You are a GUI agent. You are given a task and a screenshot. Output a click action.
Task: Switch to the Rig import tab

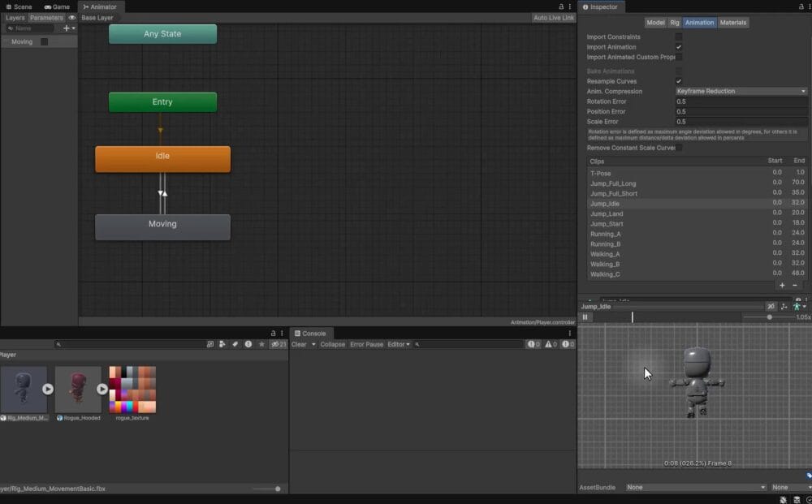click(x=674, y=23)
